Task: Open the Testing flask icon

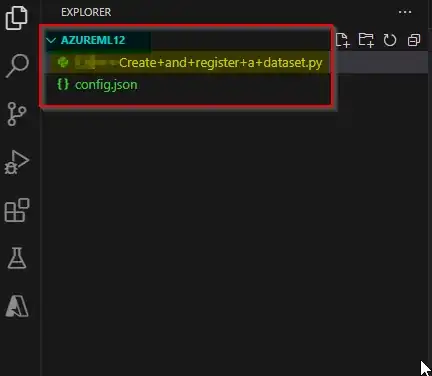Action: point(17,258)
